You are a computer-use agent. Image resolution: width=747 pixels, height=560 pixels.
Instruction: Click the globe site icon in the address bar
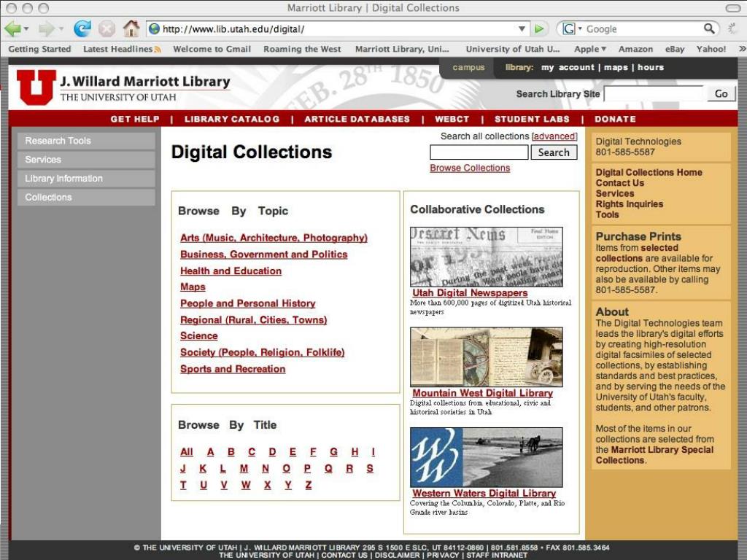tap(155, 29)
